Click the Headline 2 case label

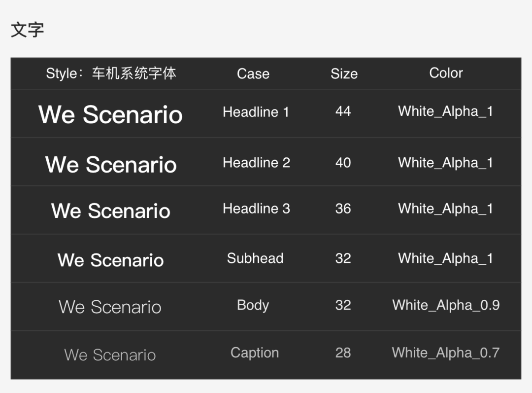pyautogui.click(x=256, y=163)
